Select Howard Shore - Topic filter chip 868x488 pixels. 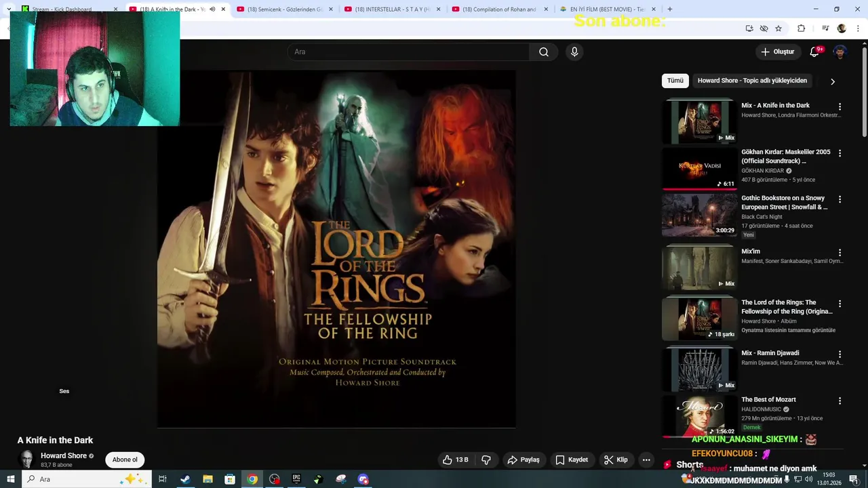click(x=752, y=81)
